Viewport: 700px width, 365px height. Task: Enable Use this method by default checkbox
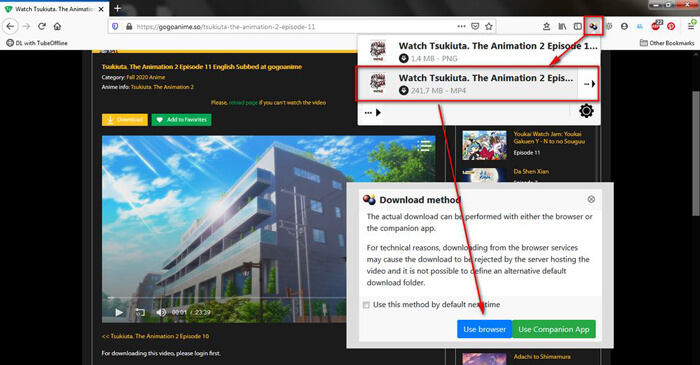click(366, 305)
